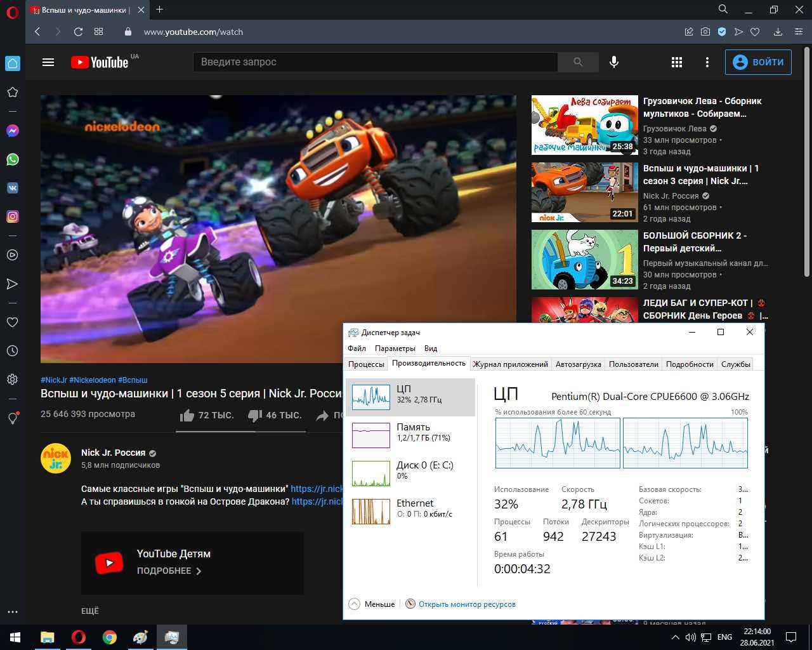Open 'Открыть монитор ресурсов' link
This screenshot has height=650, width=812.
point(467,604)
